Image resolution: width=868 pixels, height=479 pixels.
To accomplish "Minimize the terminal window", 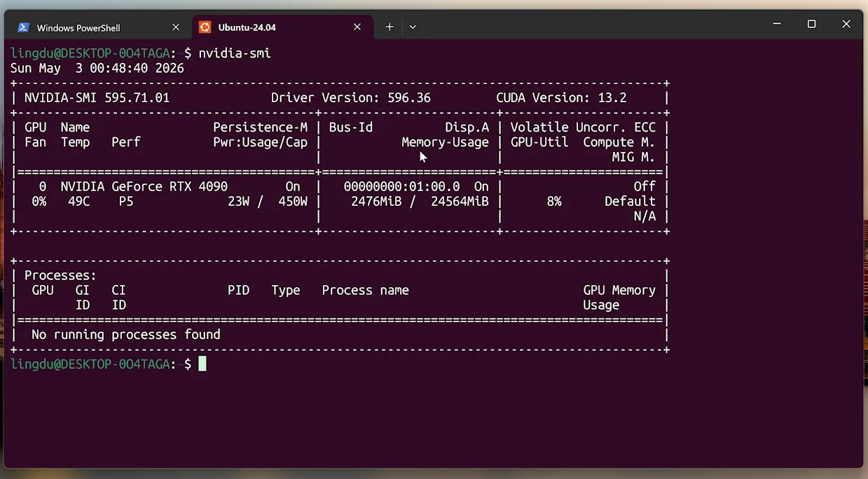I will [x=777, y=24].
